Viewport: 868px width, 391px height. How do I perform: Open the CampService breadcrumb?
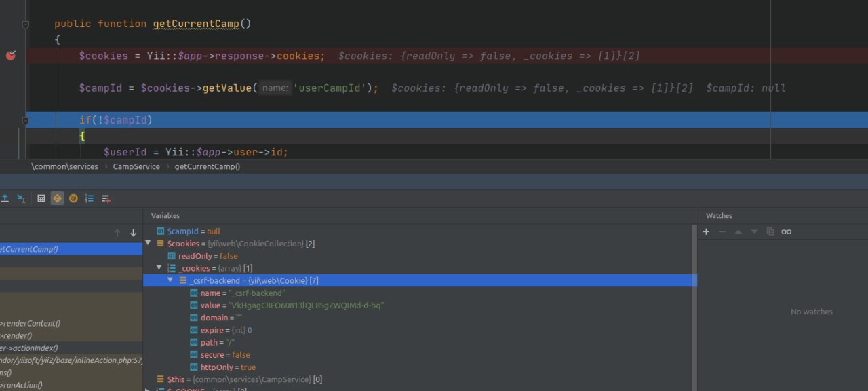[136, 166]
